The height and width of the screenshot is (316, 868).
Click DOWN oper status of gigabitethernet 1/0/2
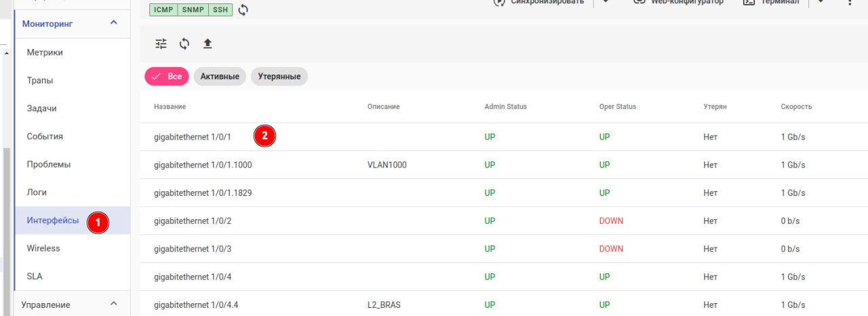coord(611,221)
